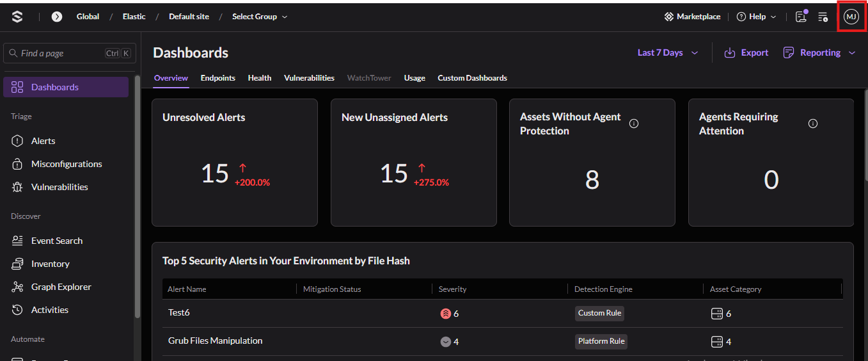Open the notifications icon with purple dot
868x361 pixels.
pyautogui.click(x=801, y=17)
